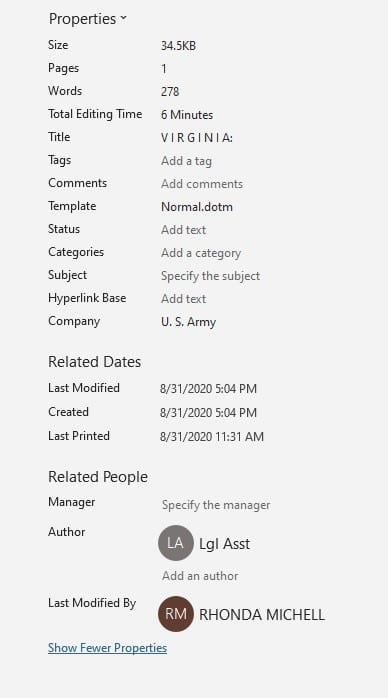
Task: Click the Properties heading
Action: [82, 19]
